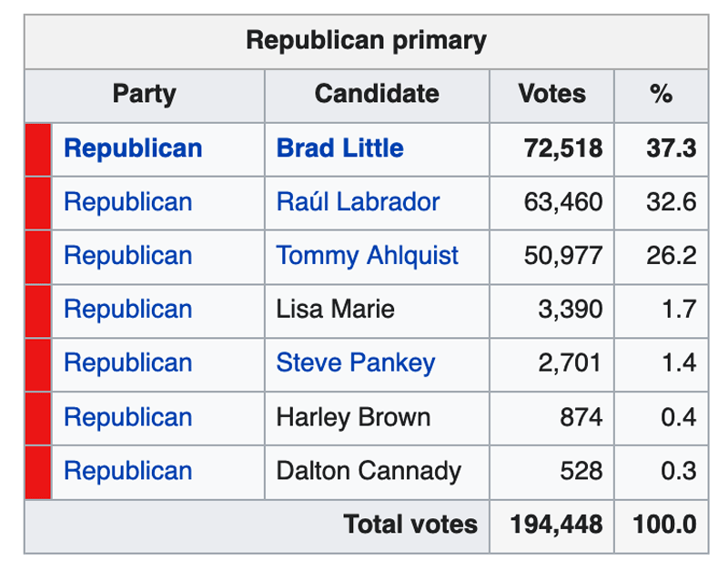Click the total votes value 194,448
Screen dimensions: 728x571
point(556,525)
